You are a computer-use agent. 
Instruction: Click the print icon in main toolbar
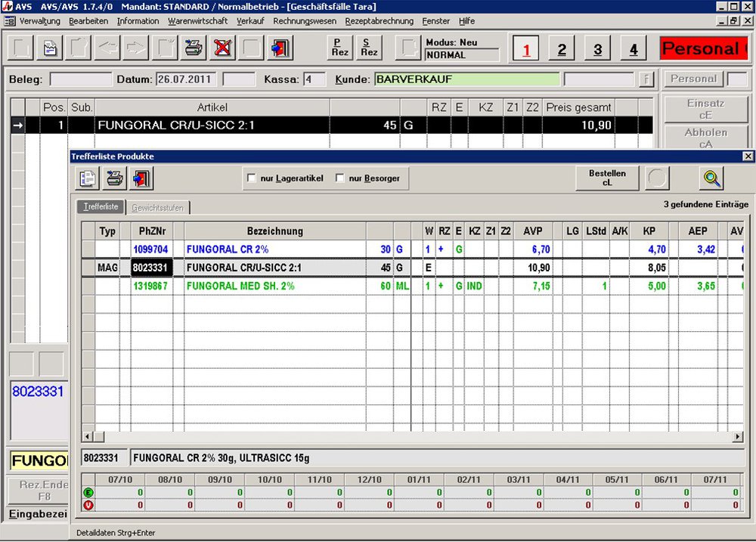tap(194, 48)
